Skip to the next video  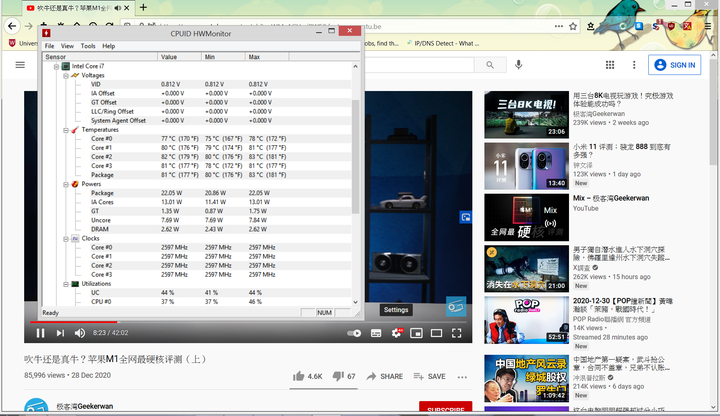pos(60,333)
